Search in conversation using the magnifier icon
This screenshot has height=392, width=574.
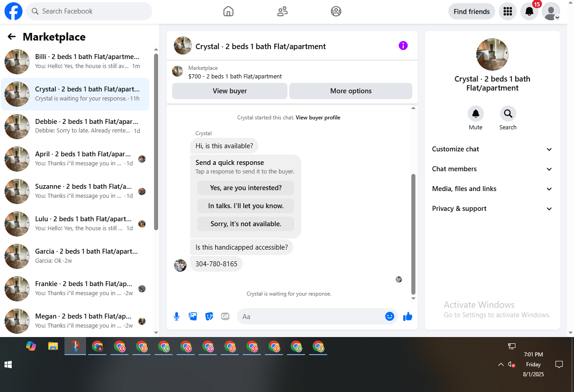[x=508, y=114]
